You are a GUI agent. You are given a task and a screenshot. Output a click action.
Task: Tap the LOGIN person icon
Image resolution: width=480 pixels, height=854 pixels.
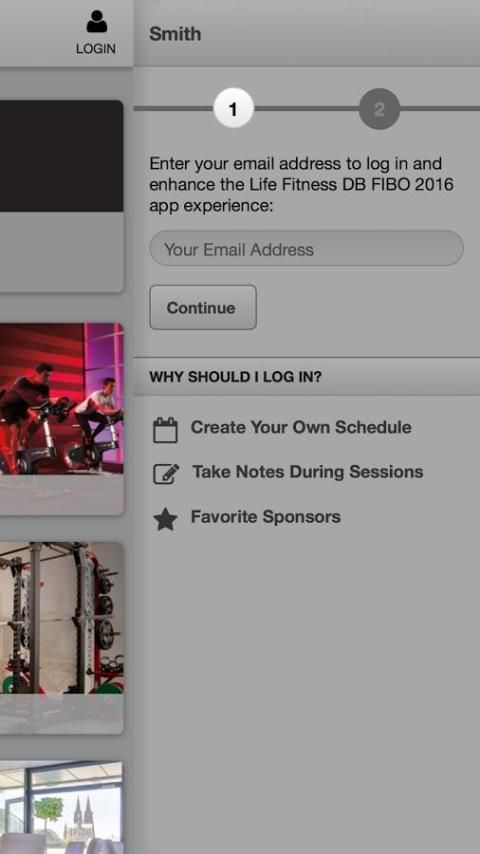96,22
